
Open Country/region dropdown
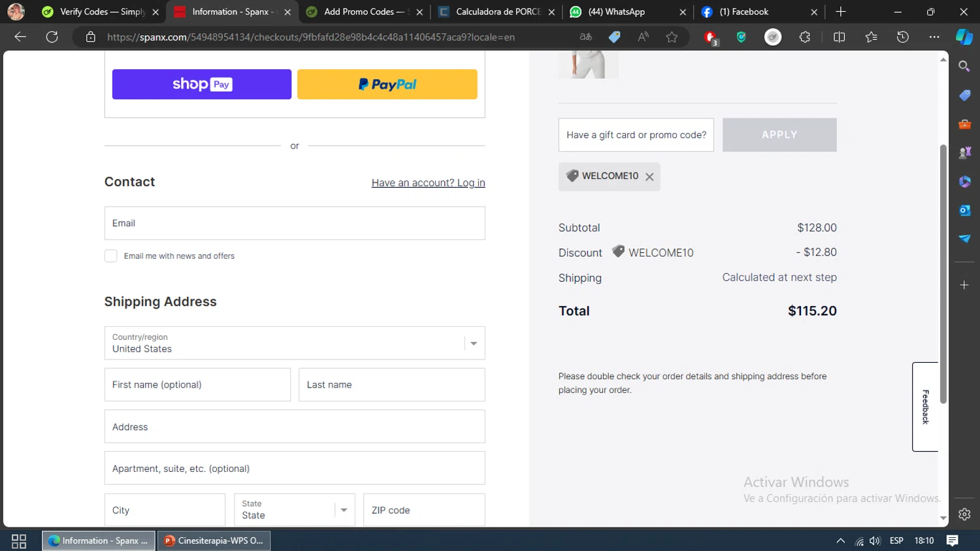pos(295,343)
